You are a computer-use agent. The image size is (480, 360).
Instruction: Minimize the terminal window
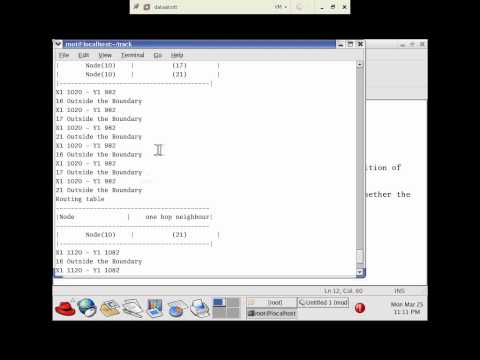340,44
